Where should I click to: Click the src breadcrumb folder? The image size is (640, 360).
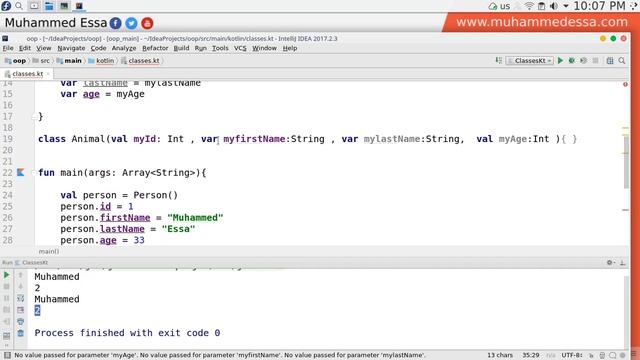pyautogui.click(x=41, y=60)
